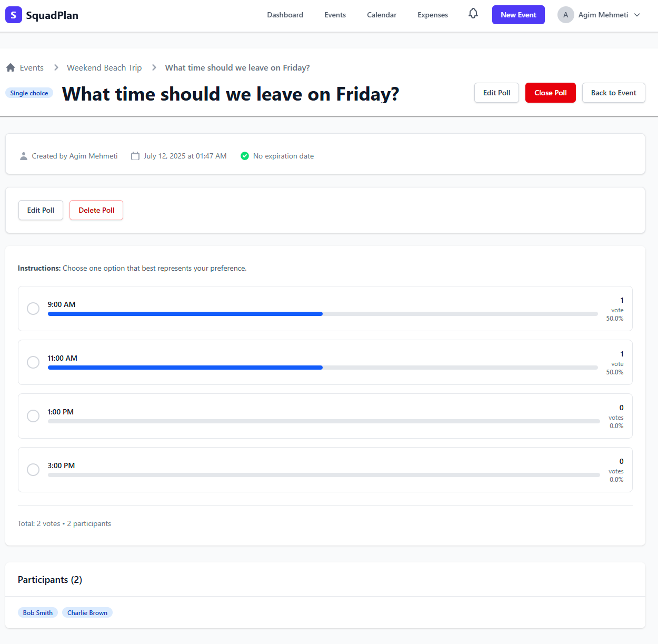Click the green checkmark near No expiration date
The height and width of the screenshot is (644, 658).
click(x=245, y=156)
